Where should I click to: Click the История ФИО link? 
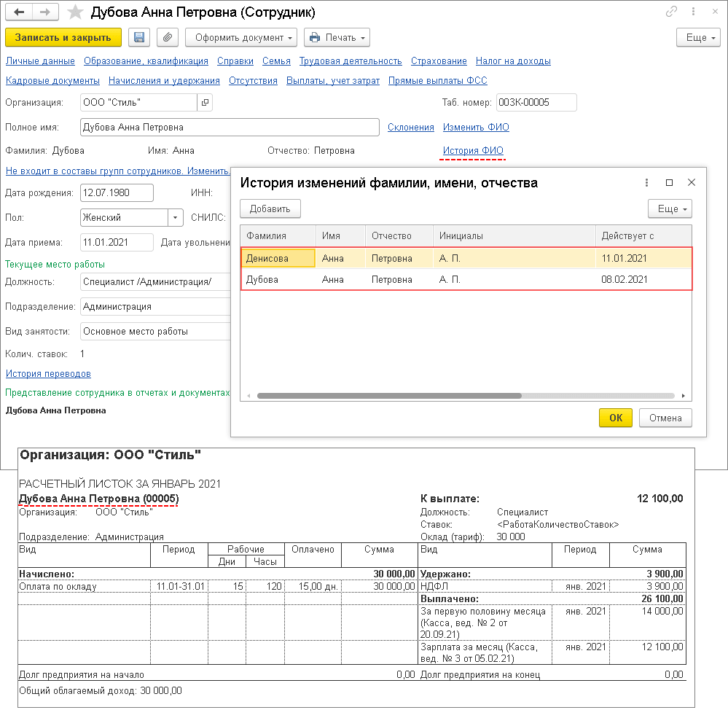pyautogui.click(x=473, y=151)
